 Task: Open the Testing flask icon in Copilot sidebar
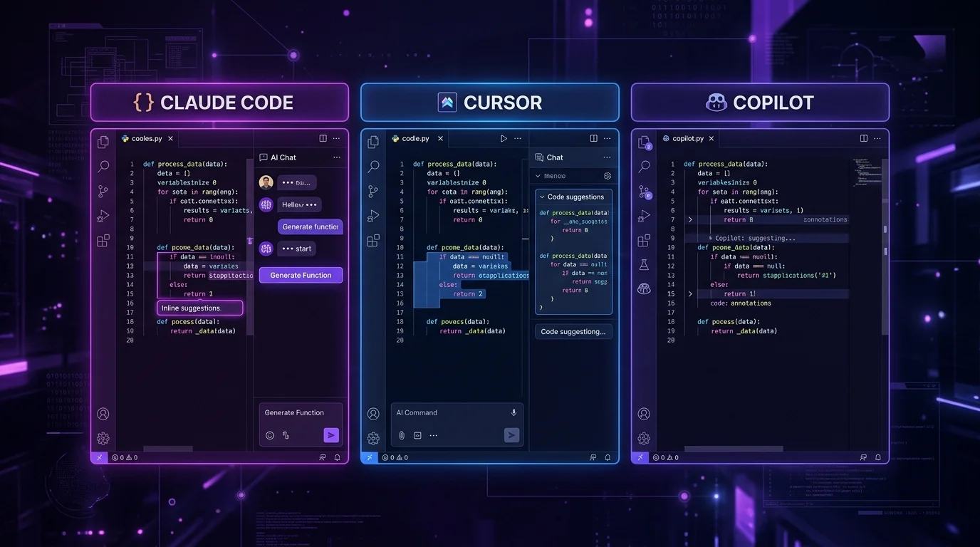tap(644, 264)
